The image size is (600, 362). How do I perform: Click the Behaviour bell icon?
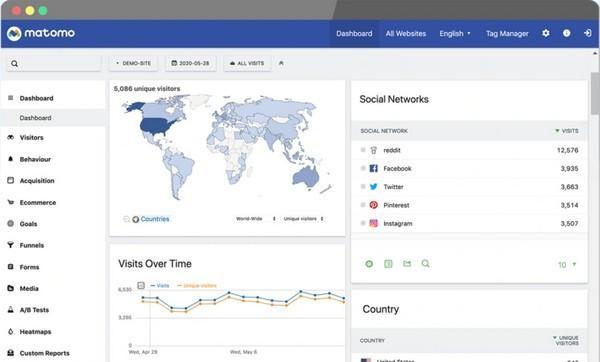click(11, 159)
